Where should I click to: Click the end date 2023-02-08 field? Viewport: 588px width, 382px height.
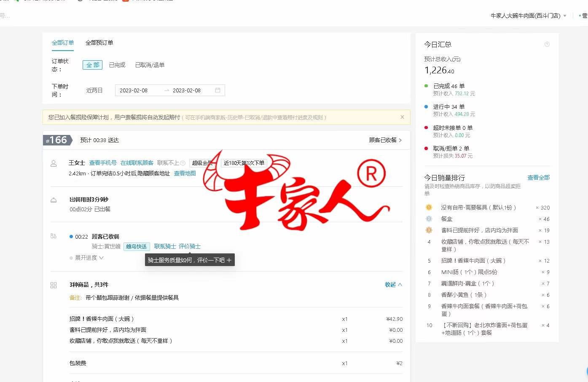point(187,91)
